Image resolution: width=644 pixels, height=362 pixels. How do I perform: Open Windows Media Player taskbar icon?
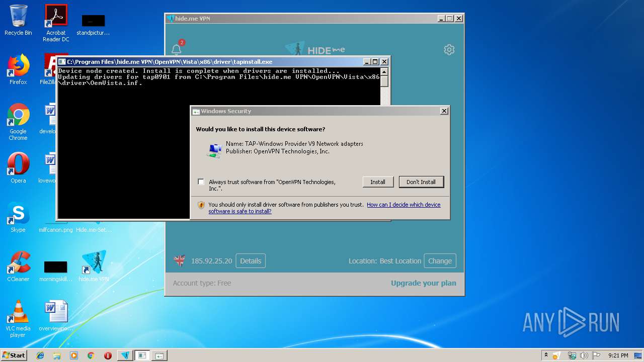[x=74, y=355]
